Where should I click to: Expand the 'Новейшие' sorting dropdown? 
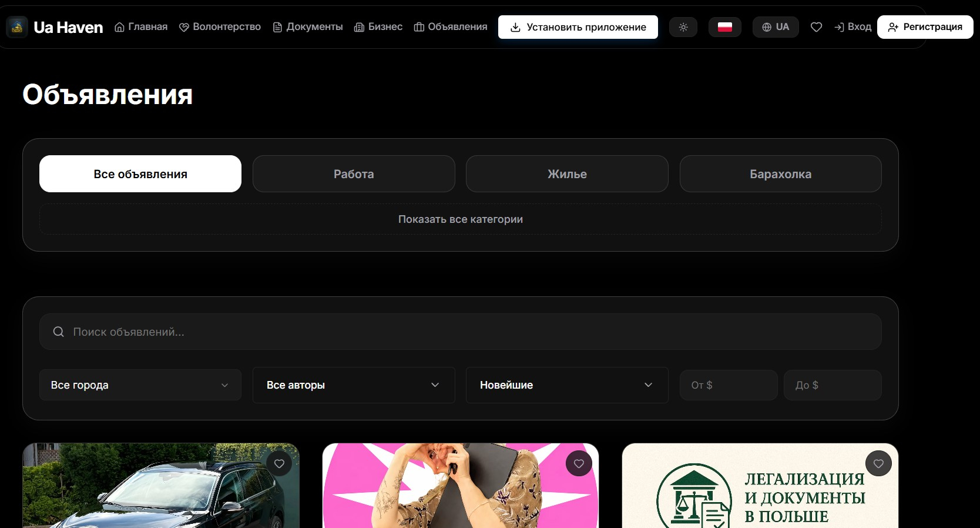(x=567, y=385)
